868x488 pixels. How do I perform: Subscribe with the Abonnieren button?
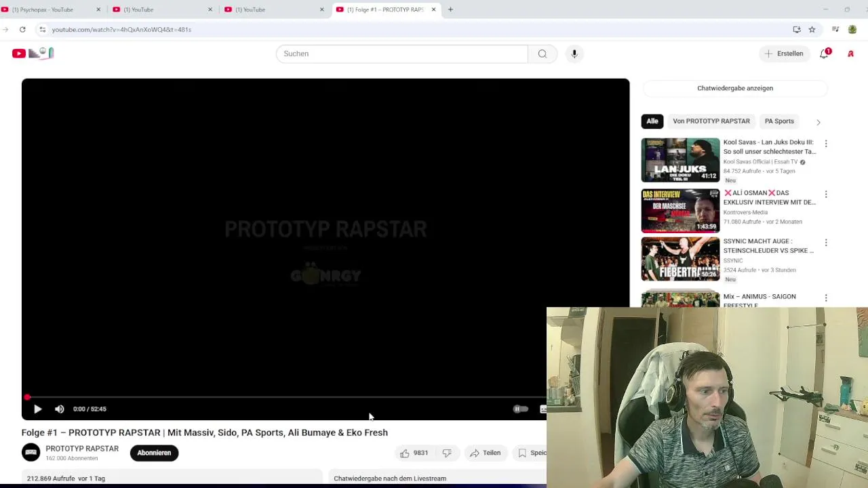[x=154, y=453]
